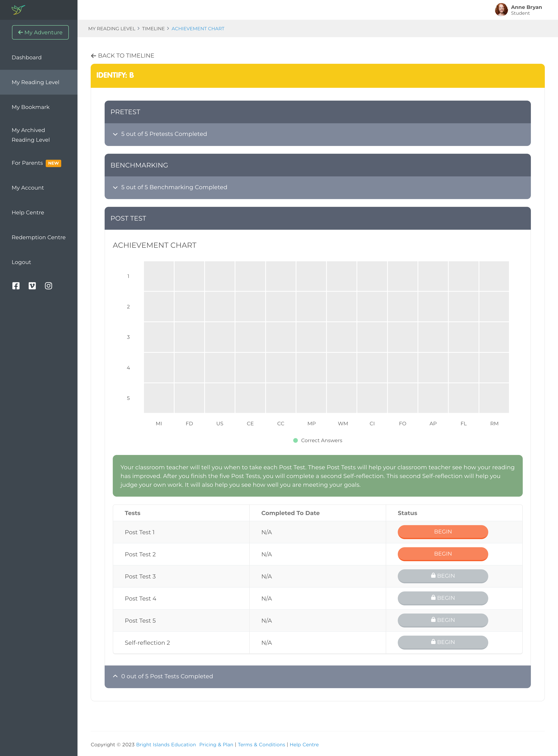Open the Vimeo social icon
This screenshot has width=558, height=756.
pyautogui.click(x=32, y=286)
